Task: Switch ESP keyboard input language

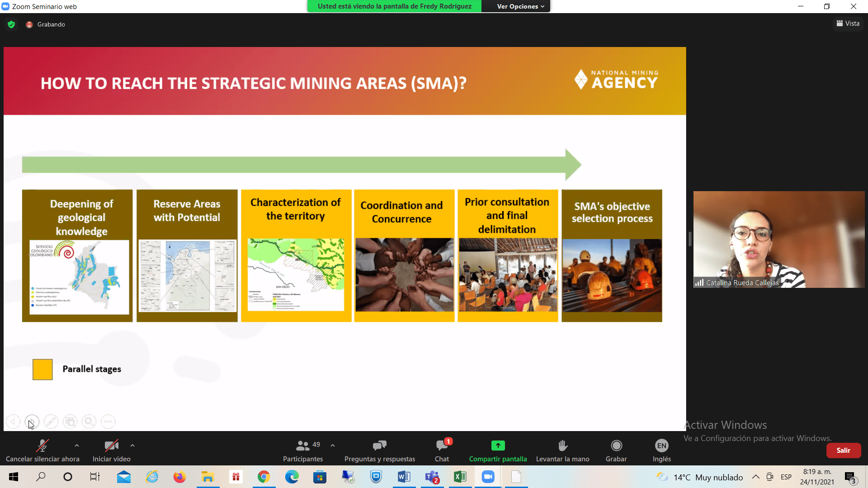Action: (x=786, y=477)
